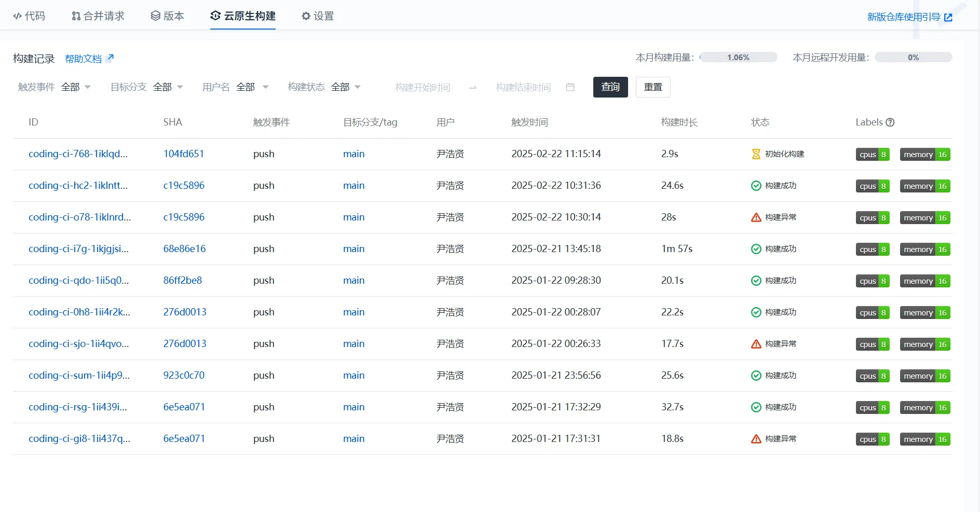Open the 版本 tab

tap(167, 16)
